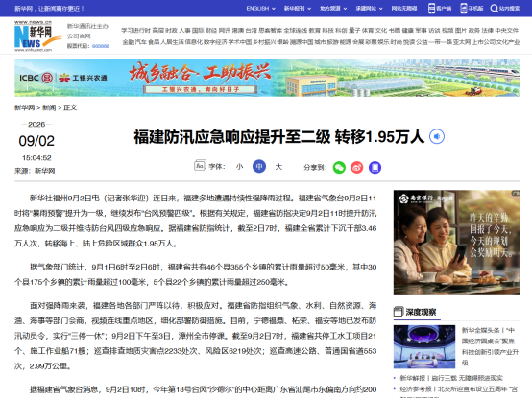
Task: Expand the 新华报刊 dropdown
Action: coord(298,8)
